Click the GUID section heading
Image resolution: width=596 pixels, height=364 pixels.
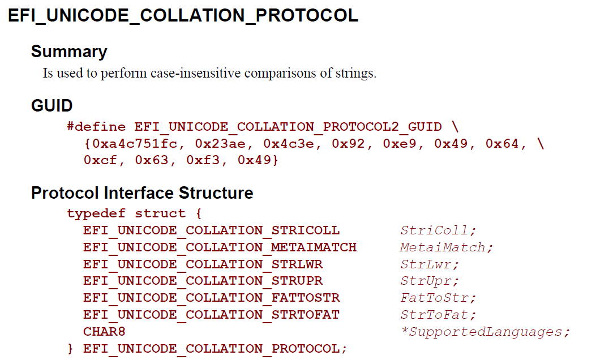pyautogui.click(x=52, y=105)
